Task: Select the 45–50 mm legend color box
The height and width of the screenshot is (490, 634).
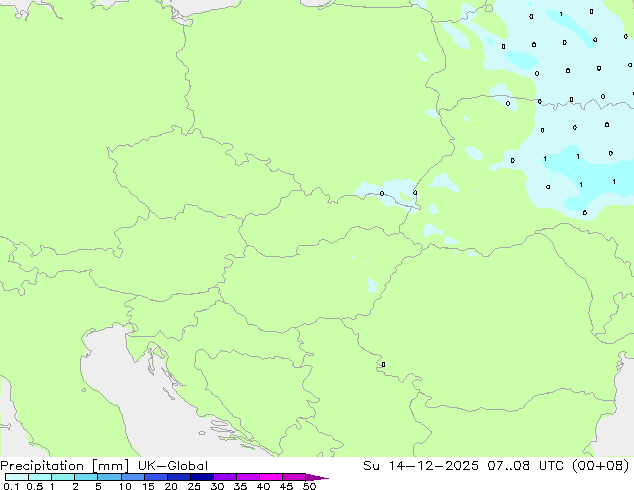Action: [x=294, y=477]
